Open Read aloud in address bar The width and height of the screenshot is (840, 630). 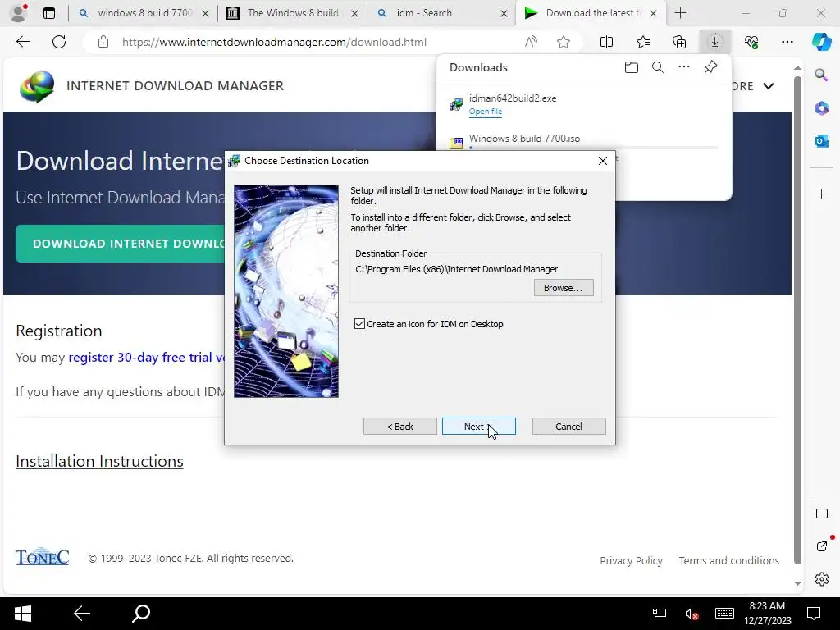[x=531, y=42]
